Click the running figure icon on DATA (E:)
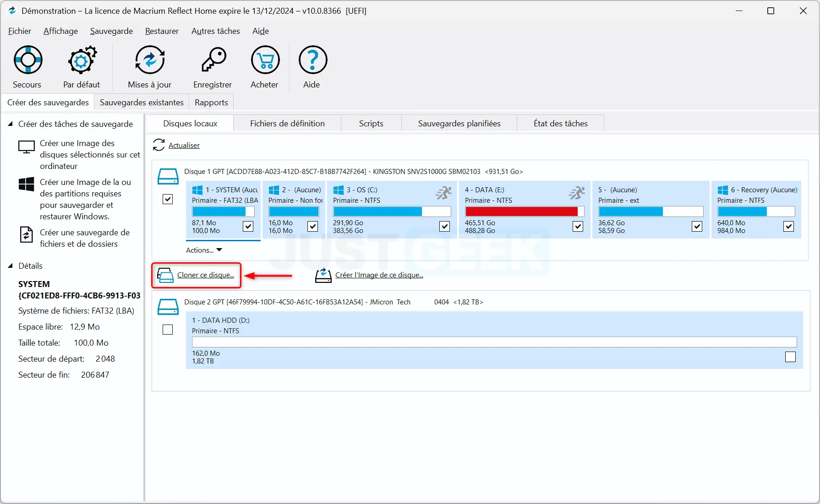Screen dimensions: 820x504 pyautogui.click(x=577, y=193)
